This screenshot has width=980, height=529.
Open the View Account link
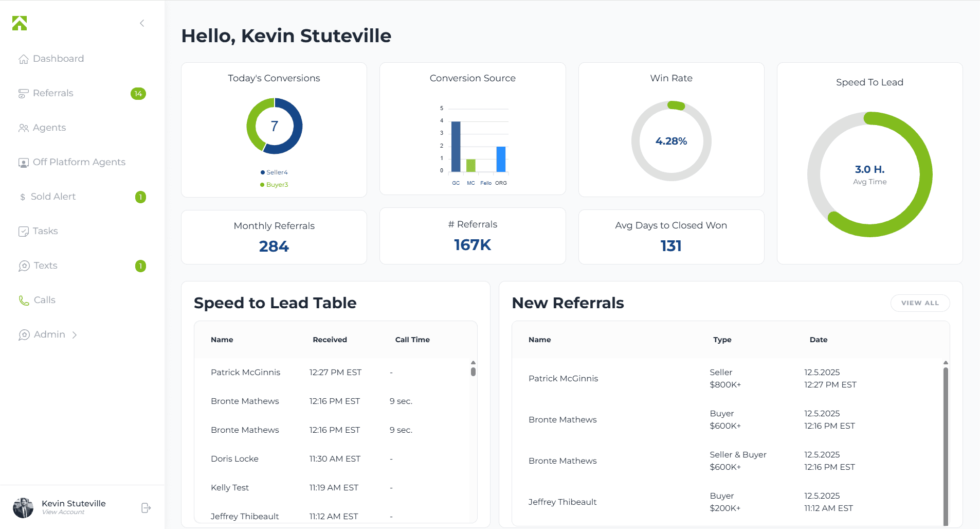(63, 512)
